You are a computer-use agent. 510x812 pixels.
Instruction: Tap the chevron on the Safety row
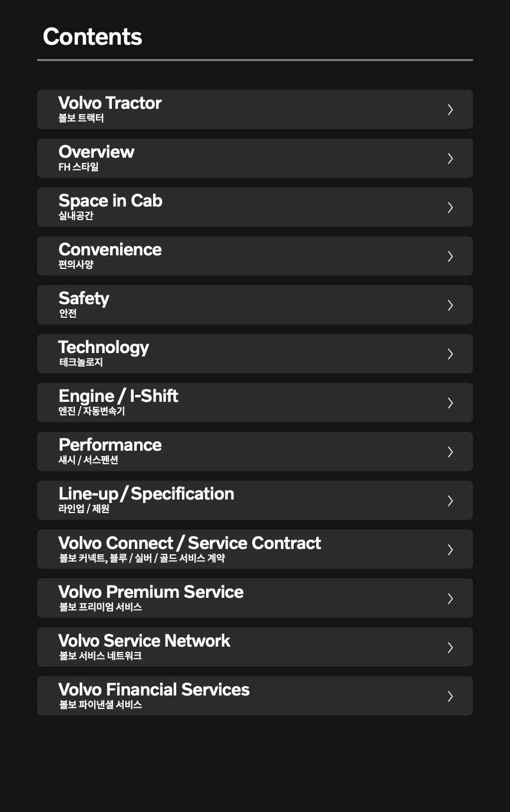[x=450, y=305]
